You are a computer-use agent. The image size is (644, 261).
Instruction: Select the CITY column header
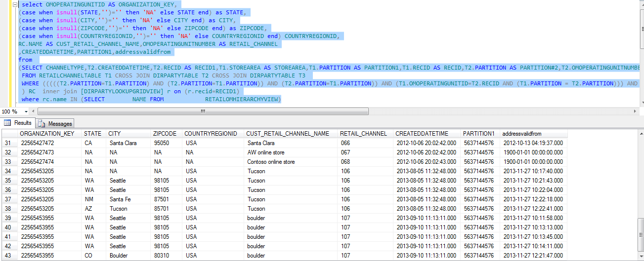click(x=129, y=134)
